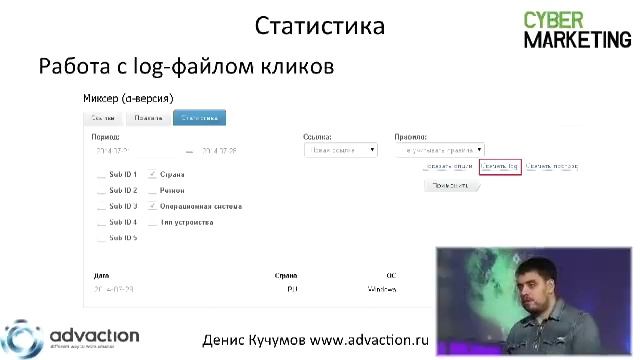Click the Страна column header in table

click(286, 276)
